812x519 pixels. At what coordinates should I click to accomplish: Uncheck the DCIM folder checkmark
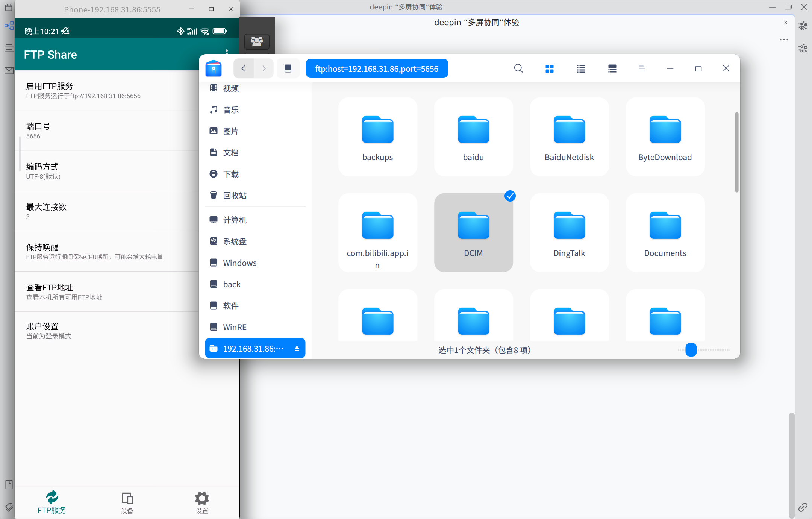click(x=510, y=196)
